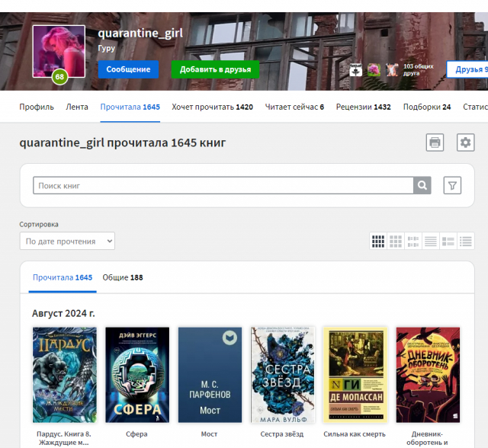Click the pink flower friend avatar
488x448 pixels.
[x=374, y=69]
